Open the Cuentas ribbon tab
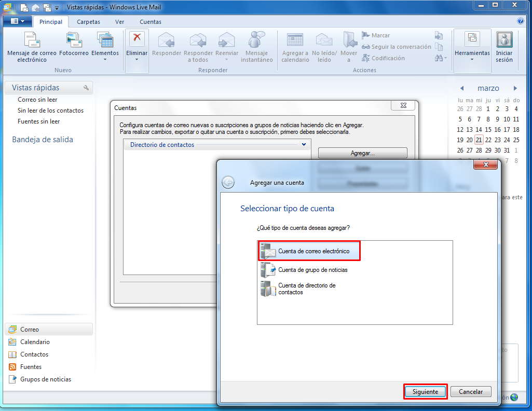 point(151,22)
